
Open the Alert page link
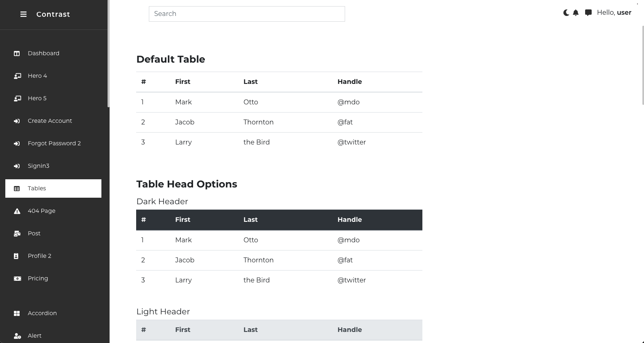tap(34, 336)
